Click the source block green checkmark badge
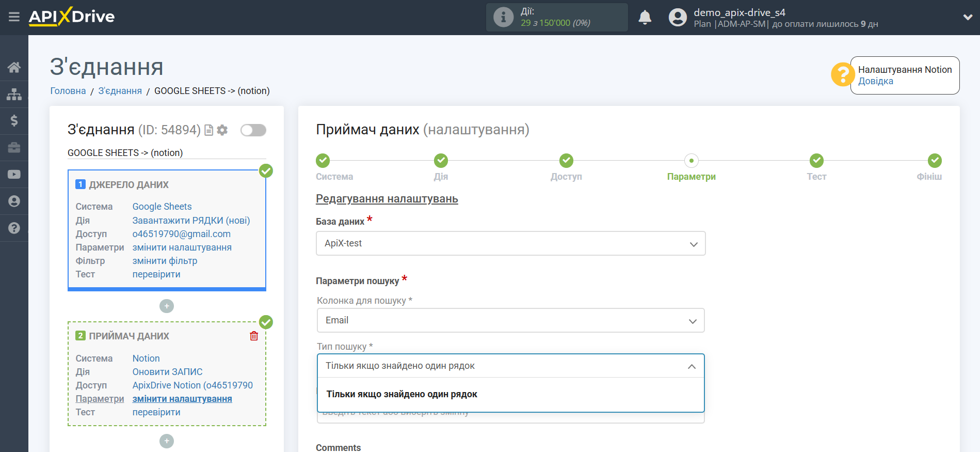The height and width of the screenshot is (452, 980). click(266, 170)
